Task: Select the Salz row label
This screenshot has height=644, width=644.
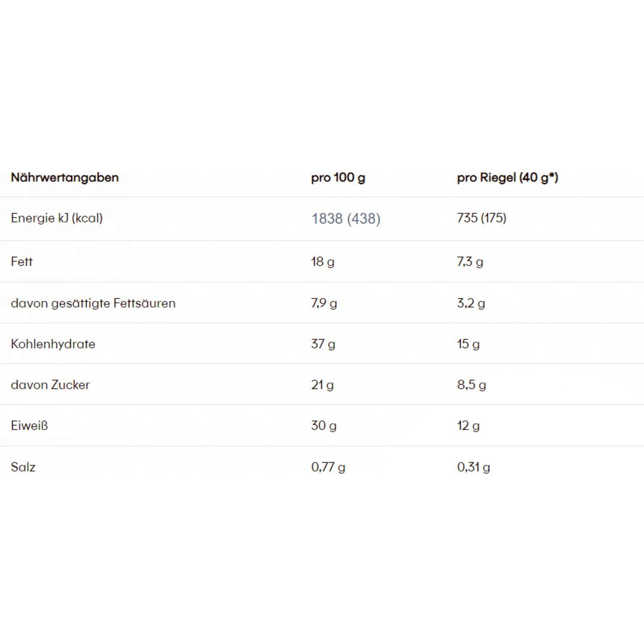Action: (23, 467)
